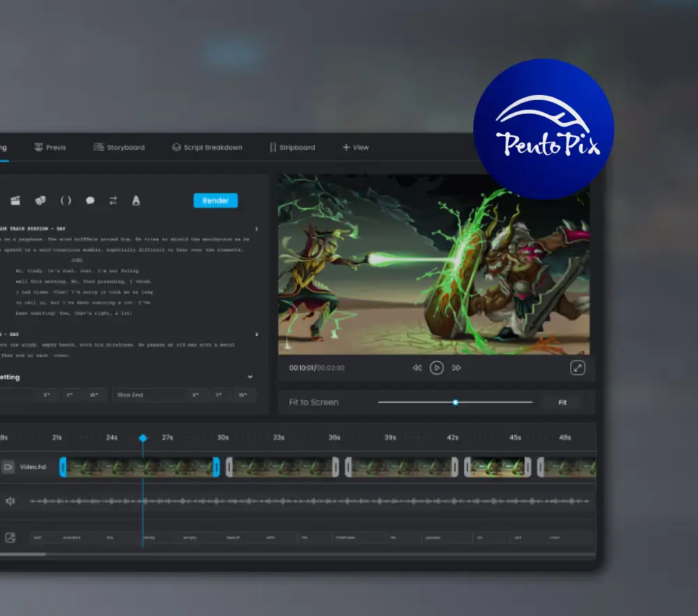Select the video clip under 39s
The width and height of the screenshot is (698, 616).
pyautogui.click(x=401, y=467)
